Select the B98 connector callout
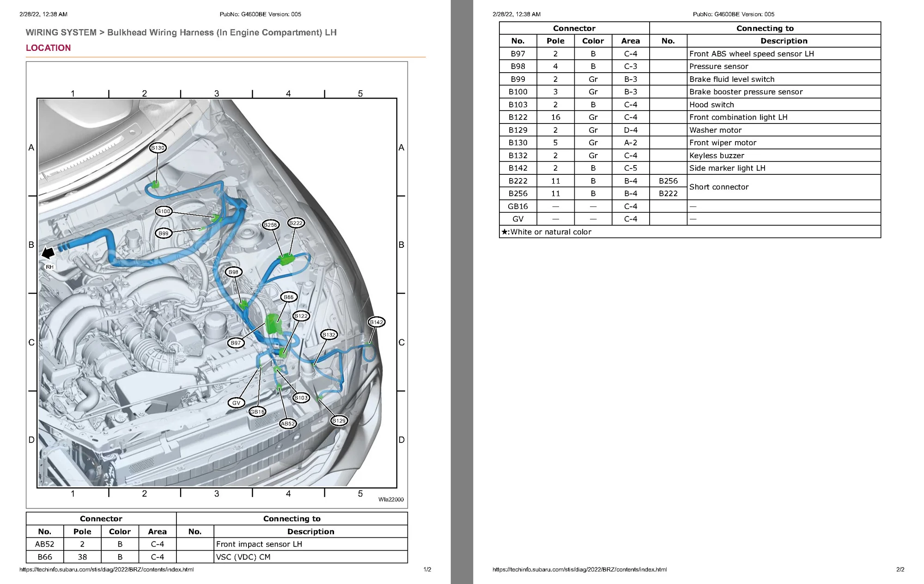The width and height of the screenshot is (924, 584). click(x=233, y=272)
